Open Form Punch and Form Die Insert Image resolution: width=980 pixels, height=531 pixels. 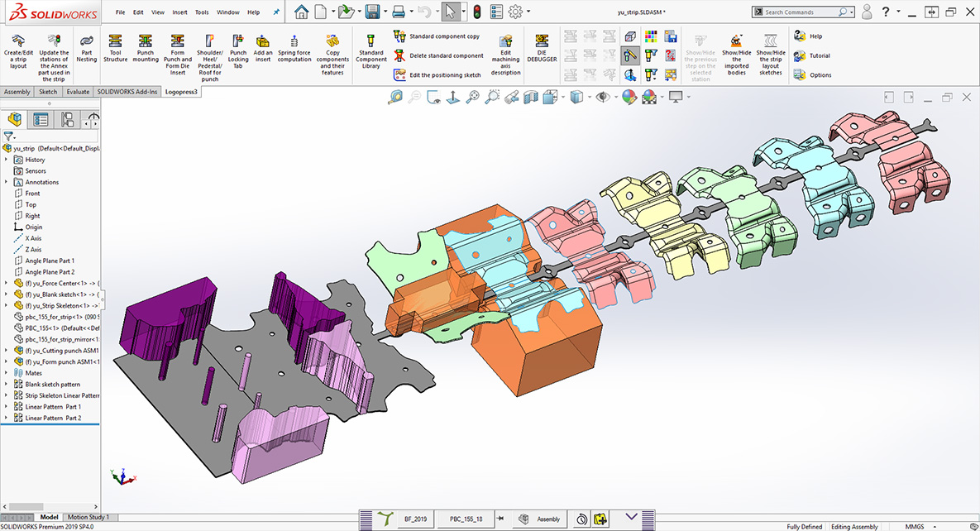point(178,55)
